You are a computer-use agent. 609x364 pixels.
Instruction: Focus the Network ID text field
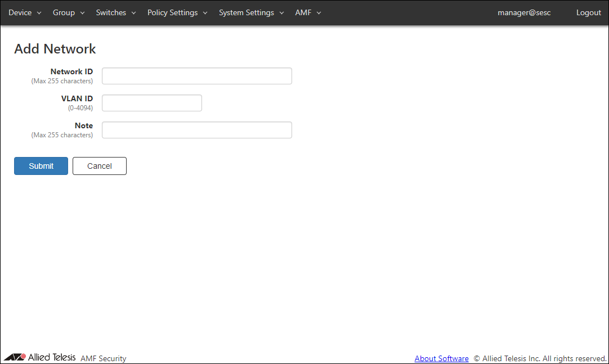click(x=196, y=76)
